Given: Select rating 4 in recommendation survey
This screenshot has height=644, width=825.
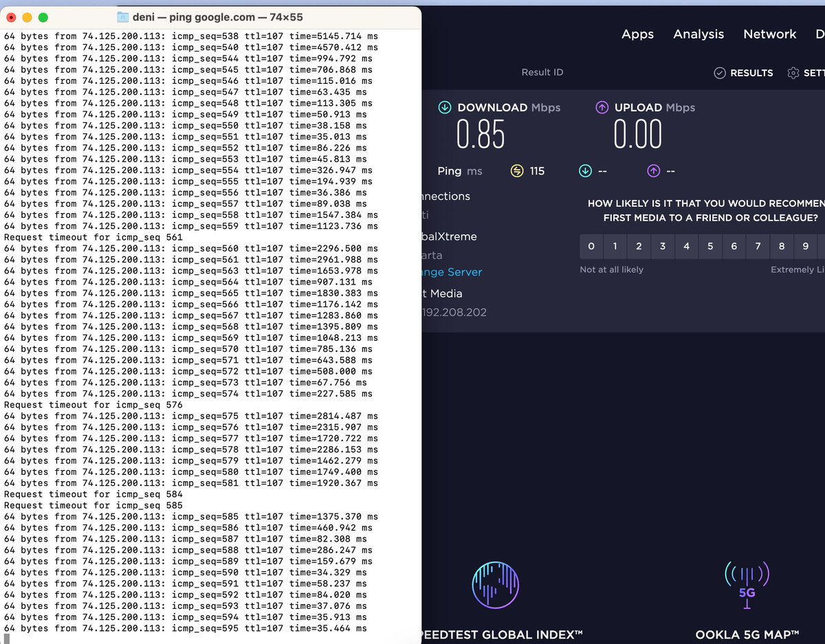Looking at the screenshot, I should pos(686,246).
